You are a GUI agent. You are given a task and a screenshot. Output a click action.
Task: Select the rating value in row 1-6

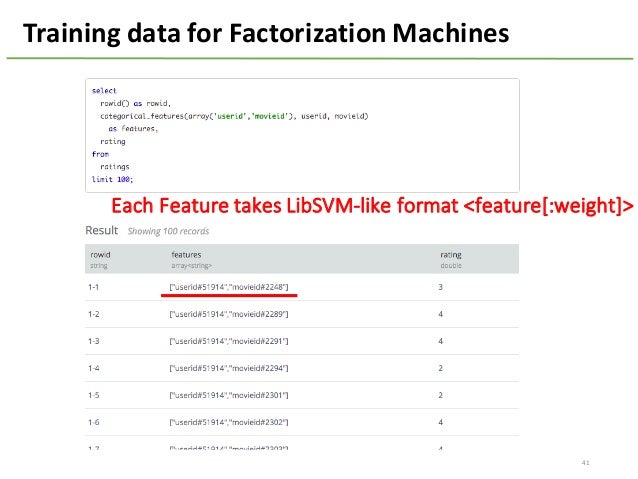[x=441, y=422]
